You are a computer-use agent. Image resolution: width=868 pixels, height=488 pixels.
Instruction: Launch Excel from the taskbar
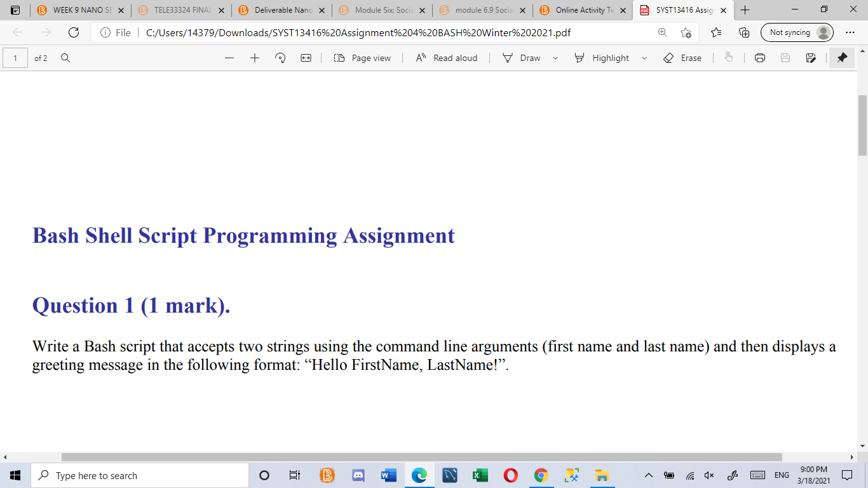[478, 475]
